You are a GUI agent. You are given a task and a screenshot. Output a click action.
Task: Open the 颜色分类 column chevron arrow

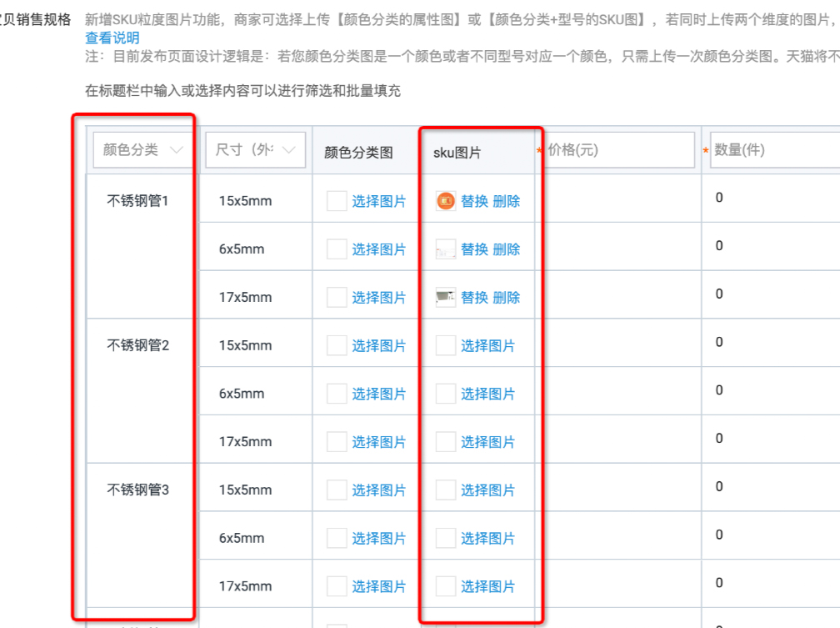176,149
